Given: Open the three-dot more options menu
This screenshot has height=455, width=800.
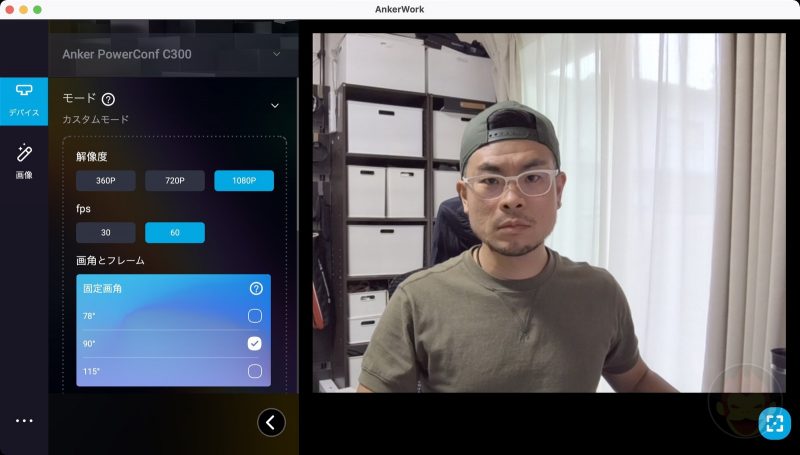Looking at the screenshot, I should (24, 421).
